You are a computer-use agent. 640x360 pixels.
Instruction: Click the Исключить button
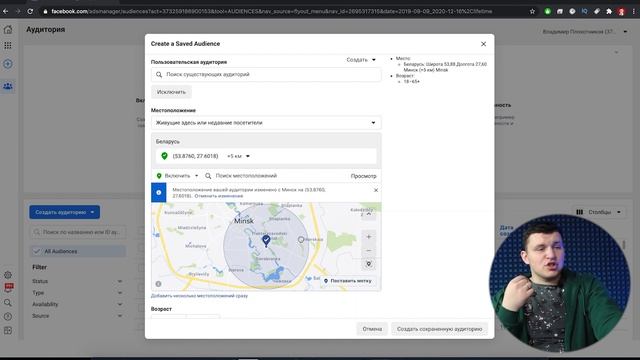171,92
